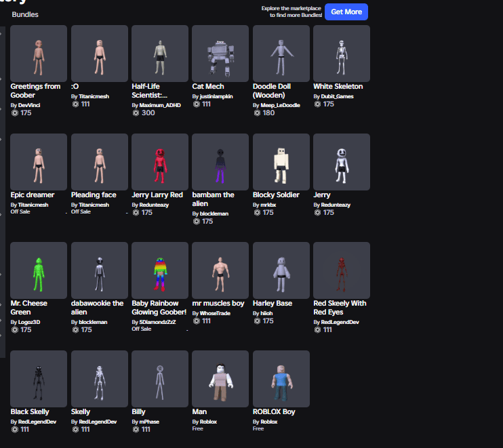
Task: Open the Epic dreamer bundle thumbnail
Action: [x=39, y=162]
